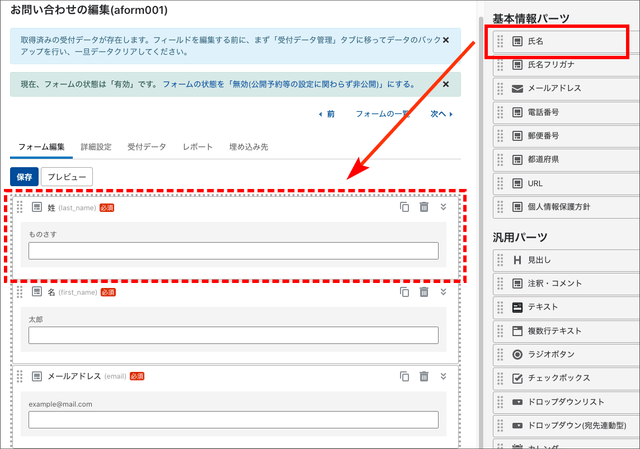640x449 pixels.
Task: Click drag handle of 姓 field
Action: pos(20,207)
